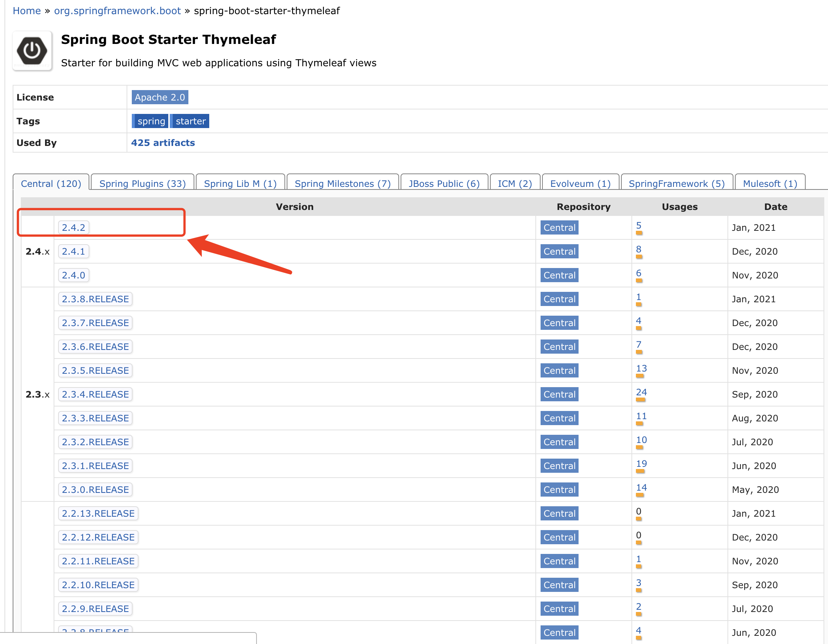
Task: Select the SpringFramework (5) tab
Action: (676, 184)
